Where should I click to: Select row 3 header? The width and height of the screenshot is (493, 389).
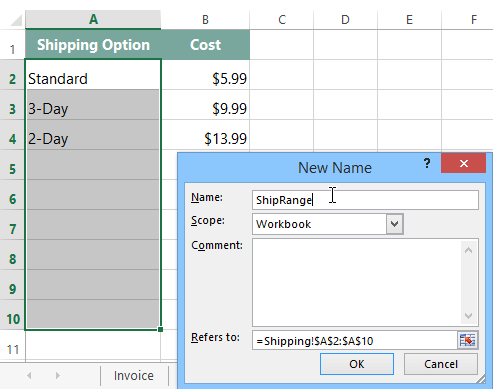[12, 105]
